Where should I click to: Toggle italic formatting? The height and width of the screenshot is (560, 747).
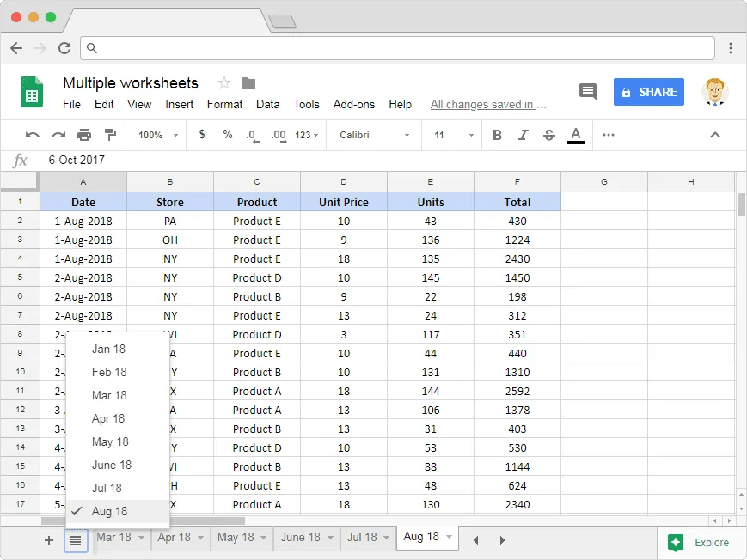525,135
